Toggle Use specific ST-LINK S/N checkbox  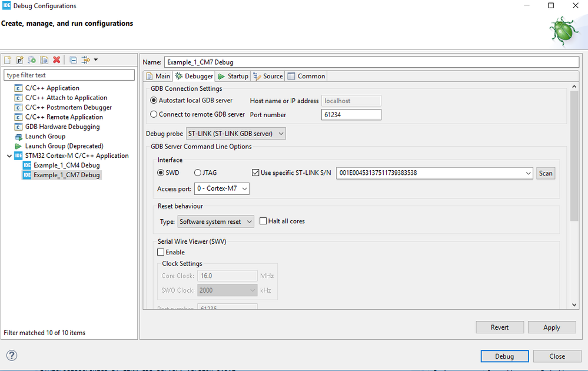click(x=255, y=173)
